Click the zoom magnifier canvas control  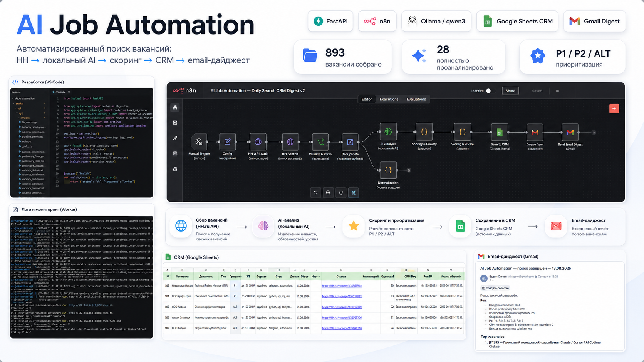click(x=328, y=193)
